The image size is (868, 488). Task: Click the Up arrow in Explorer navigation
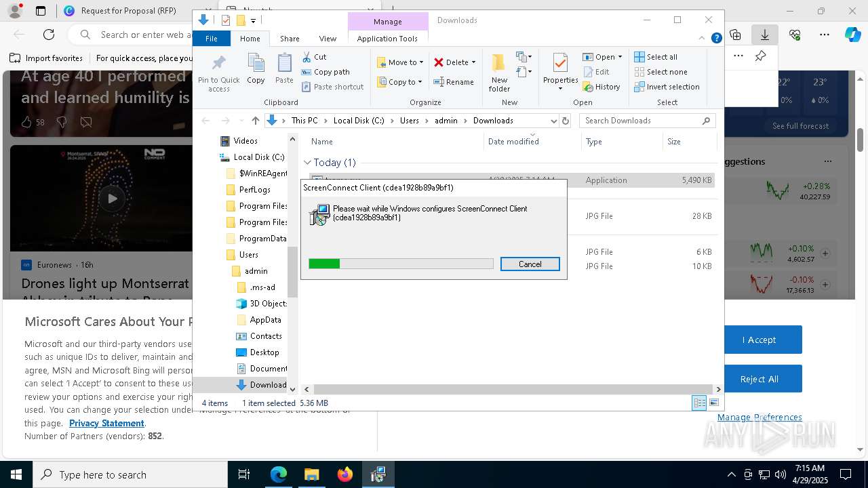(255, 121)
